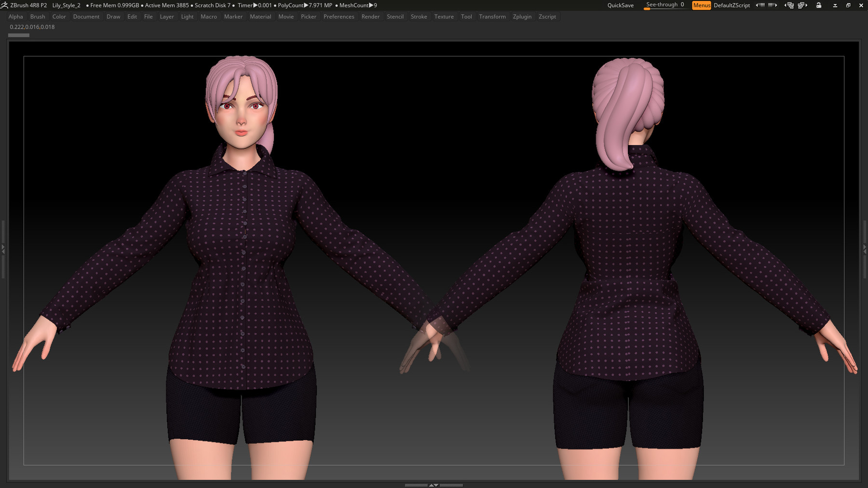Click the PolyCount 7.971 MP readout
The image size is (868, 488).
[x=305, y=5]
